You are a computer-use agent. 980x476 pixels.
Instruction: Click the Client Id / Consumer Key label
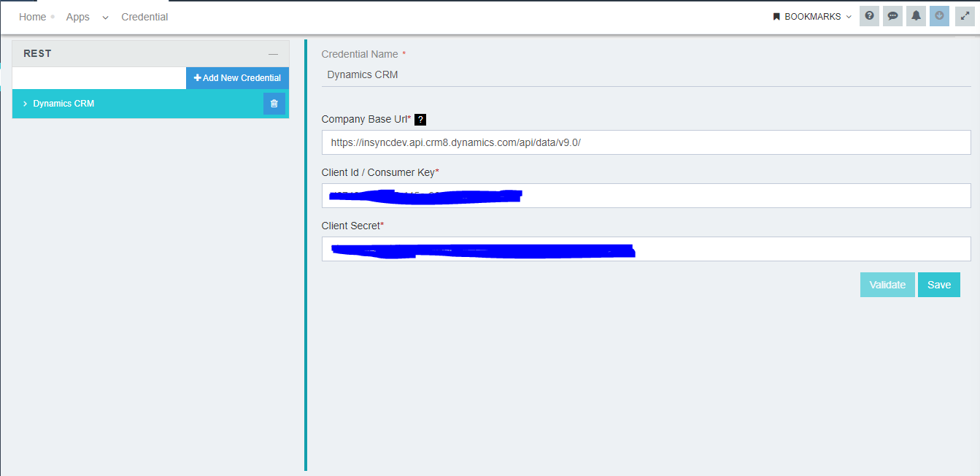click(x=378, y=172)
